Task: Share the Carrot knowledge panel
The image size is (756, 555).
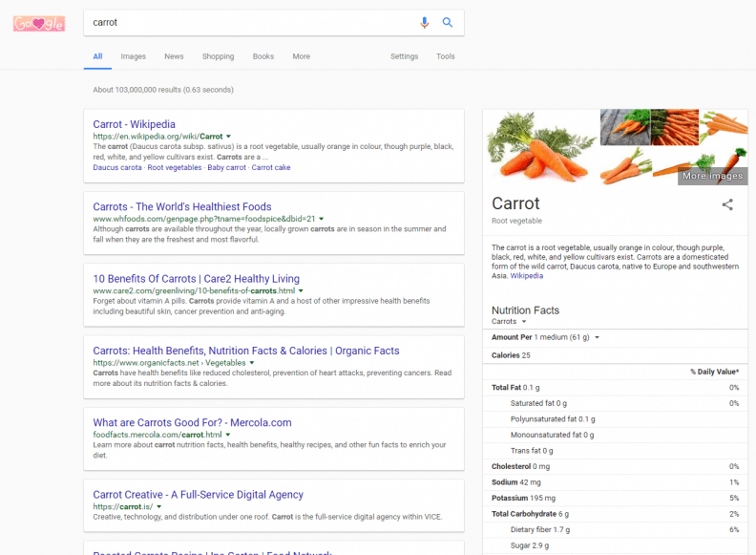Action: click(x=727, y=204)
